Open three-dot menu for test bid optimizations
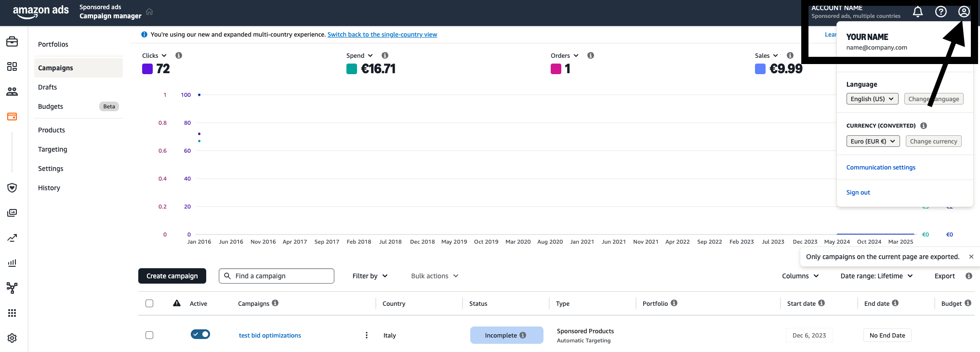This screenshot has height=352, width=980. coord(367,335)
